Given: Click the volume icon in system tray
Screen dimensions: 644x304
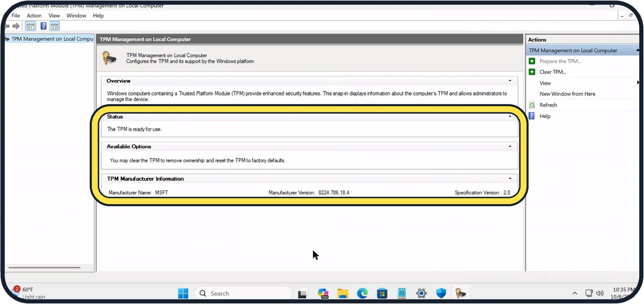Looking at the screenshot, I should click(600, 293).
